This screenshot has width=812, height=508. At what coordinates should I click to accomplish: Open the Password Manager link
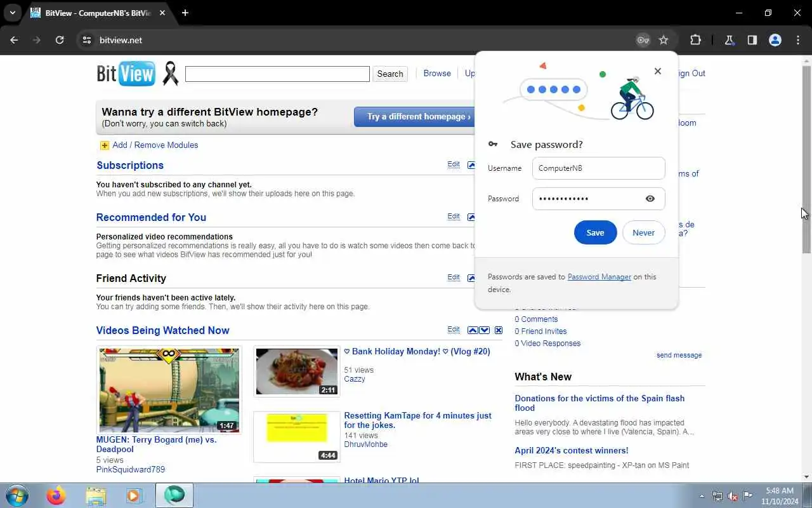point(599,277)
